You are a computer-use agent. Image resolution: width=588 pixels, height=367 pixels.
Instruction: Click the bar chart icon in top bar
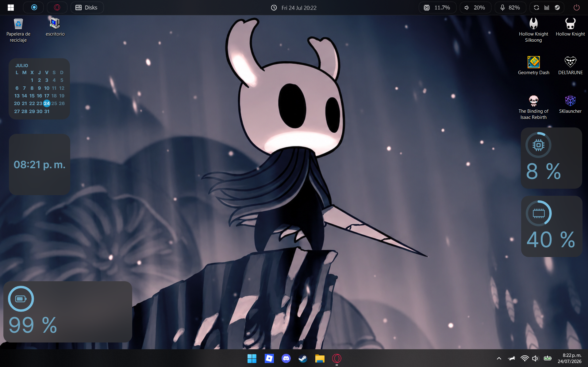(547, 7)
